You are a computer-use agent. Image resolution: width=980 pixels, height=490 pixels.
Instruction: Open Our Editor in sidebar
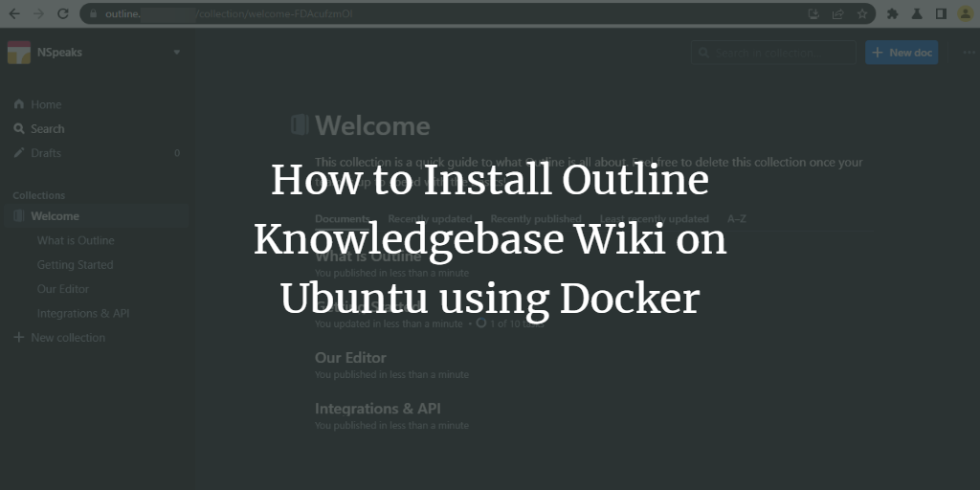tap(62, 289)
